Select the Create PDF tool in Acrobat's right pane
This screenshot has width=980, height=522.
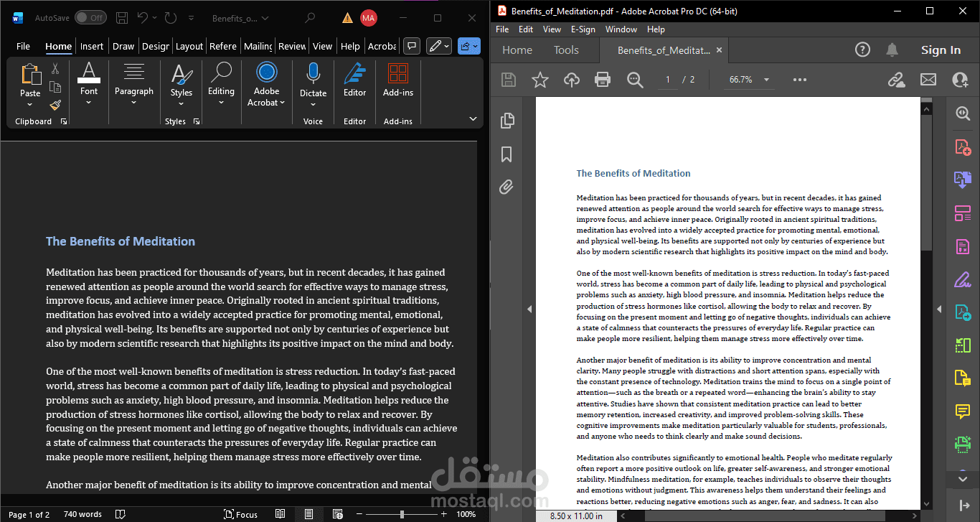962,147
